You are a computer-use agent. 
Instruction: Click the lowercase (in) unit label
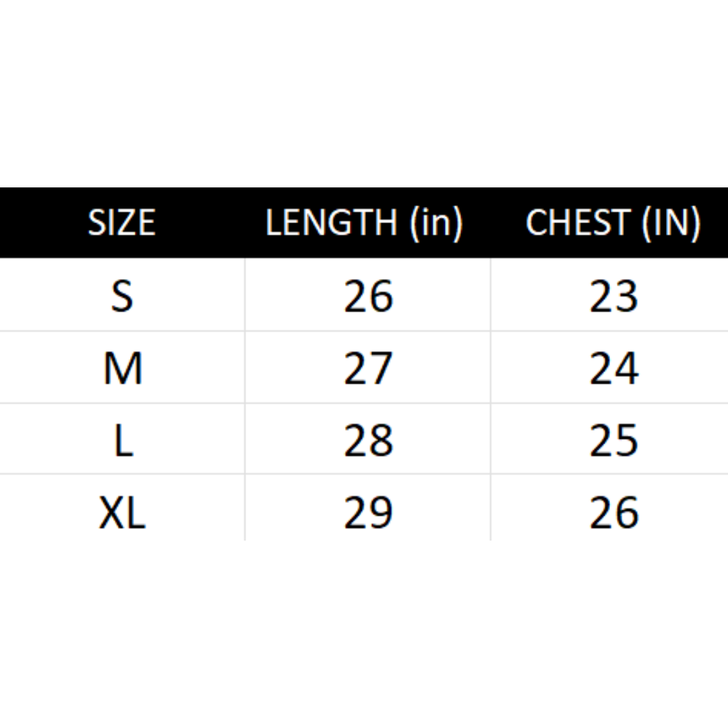pos(437,222)
